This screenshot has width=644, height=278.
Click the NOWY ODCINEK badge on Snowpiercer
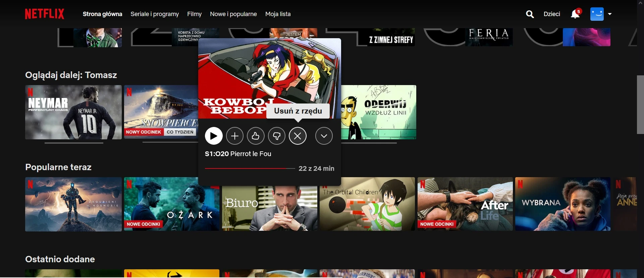click(x=144, y=132)
